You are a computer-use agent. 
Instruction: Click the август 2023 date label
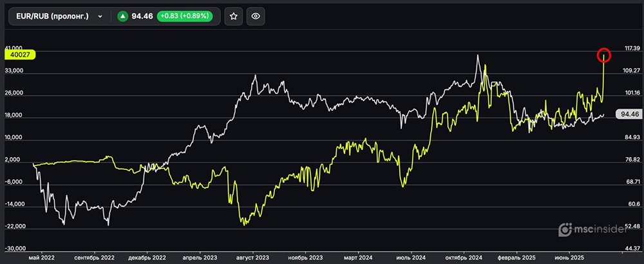coord(252,258)
